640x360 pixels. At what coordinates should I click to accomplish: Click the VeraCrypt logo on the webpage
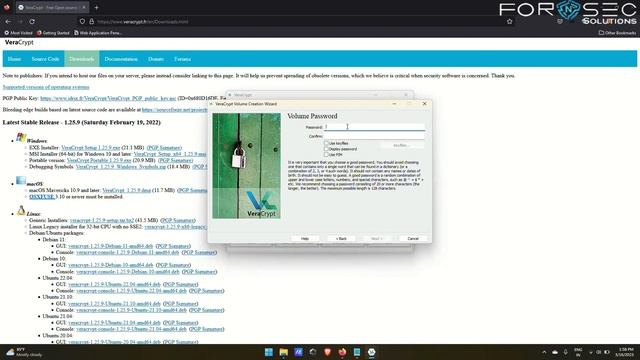click(x=19, y=42)
